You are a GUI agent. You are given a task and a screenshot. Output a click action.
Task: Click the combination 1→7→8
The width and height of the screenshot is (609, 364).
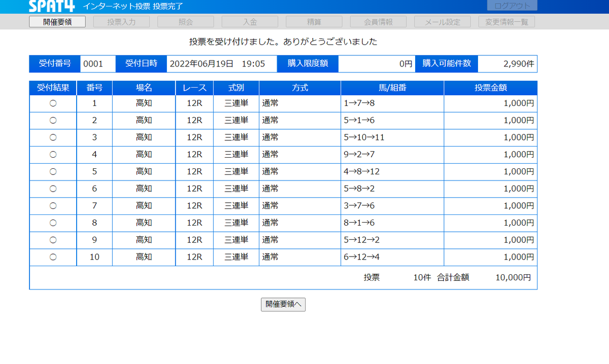click(x=359, y=103)
